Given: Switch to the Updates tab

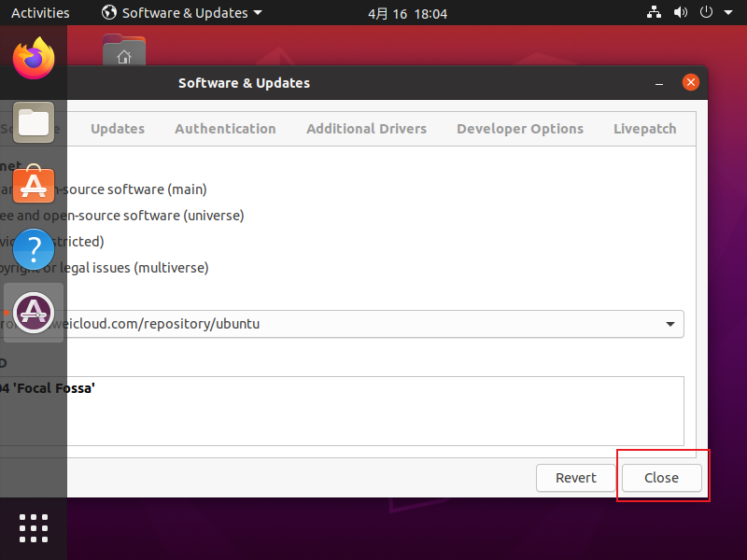Looking at the screenshot, I should (x=118, y=129).
